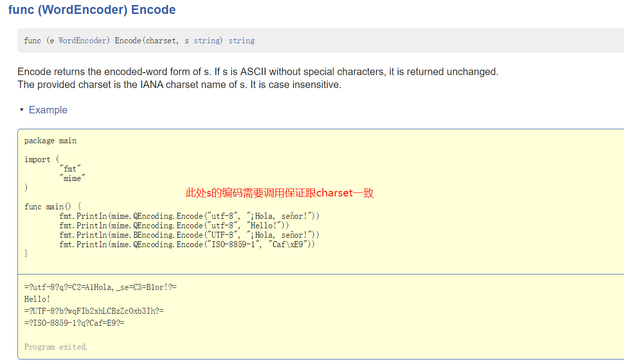The width and height of the screenshot is (624, 364).
Task: Collapse the Example disclosure triangle
Action: 21,110
